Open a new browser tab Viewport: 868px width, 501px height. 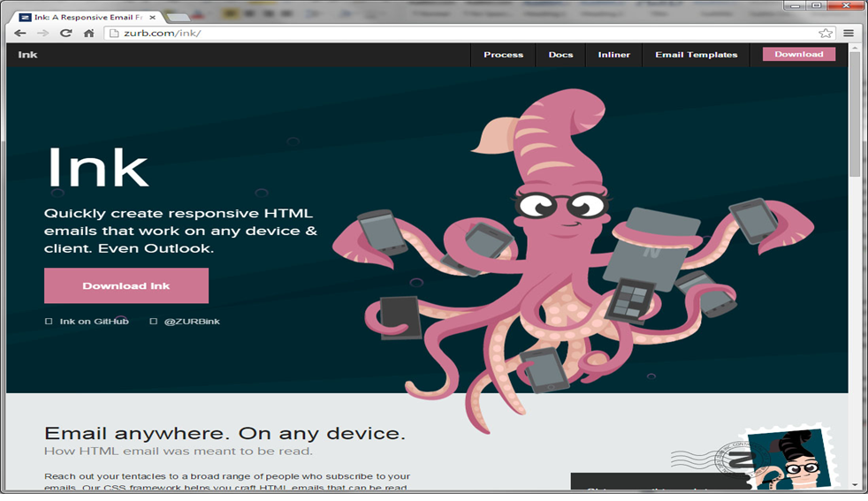(179, 18)
